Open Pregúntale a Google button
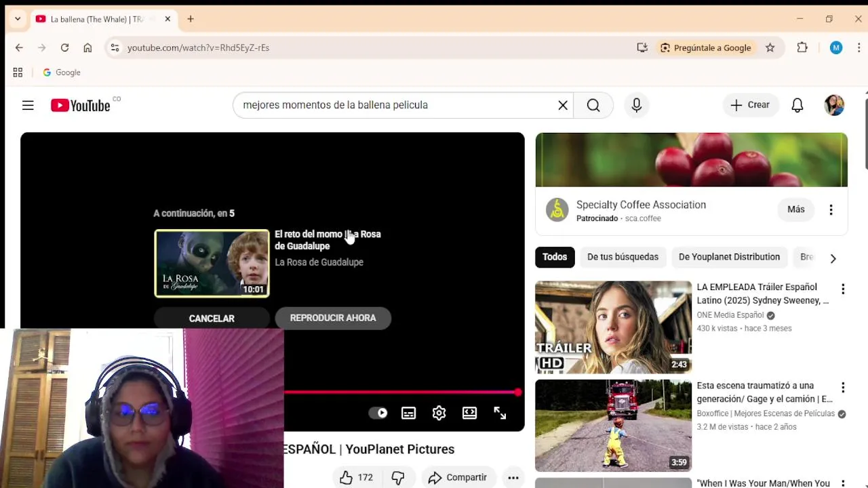868x488 pixels. pyautogui.click(x=705, y=47)
